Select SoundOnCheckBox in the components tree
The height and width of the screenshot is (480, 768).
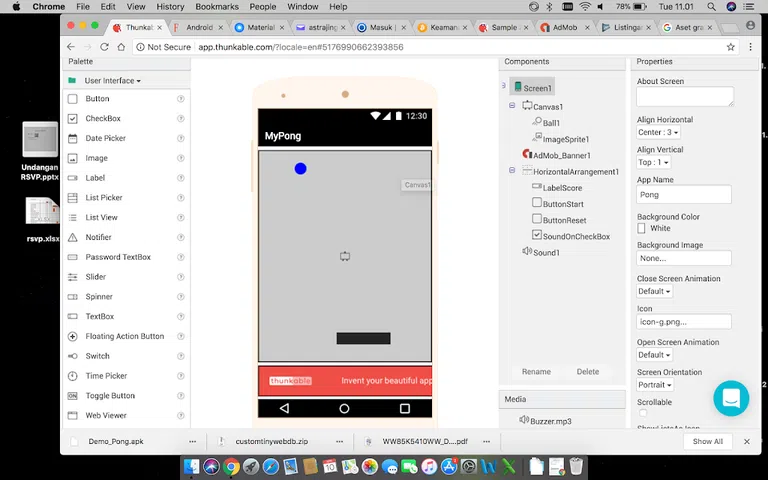575,236
